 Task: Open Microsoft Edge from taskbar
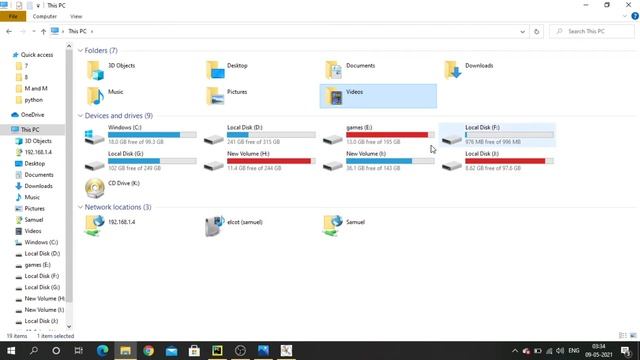[x=102, y=351]
